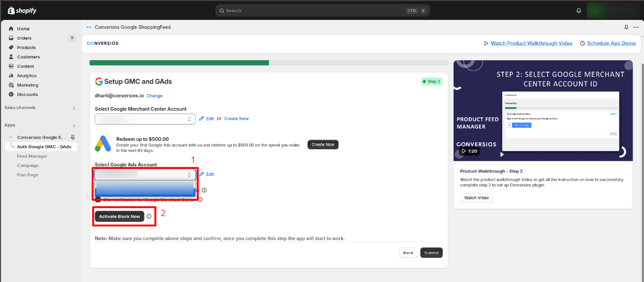The width and height of the screenshot is (644, 282).
Task: Open the Google Ads Account dropdown
Action: [145, 174]
